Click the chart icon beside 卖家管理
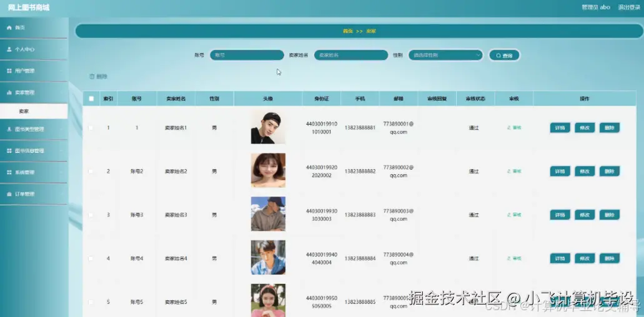This screenshot has height=317, width=644. point(9,93)
